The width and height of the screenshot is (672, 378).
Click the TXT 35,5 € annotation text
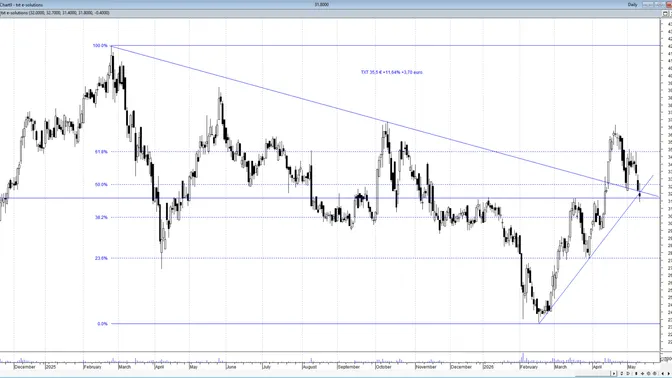click(392, 72)
